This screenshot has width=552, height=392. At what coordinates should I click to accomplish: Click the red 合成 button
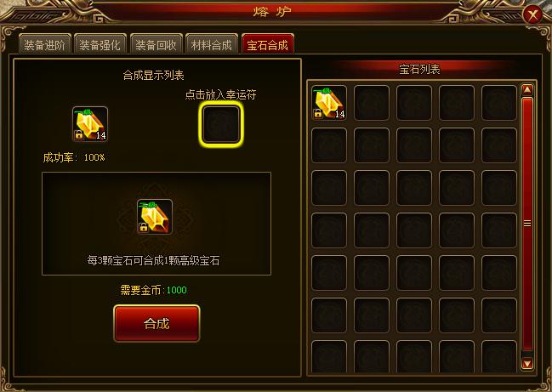coord(156,323)
